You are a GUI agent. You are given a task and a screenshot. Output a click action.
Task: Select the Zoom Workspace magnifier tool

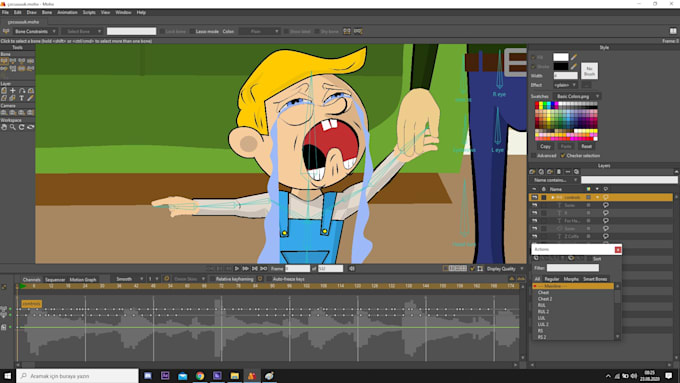13,127
